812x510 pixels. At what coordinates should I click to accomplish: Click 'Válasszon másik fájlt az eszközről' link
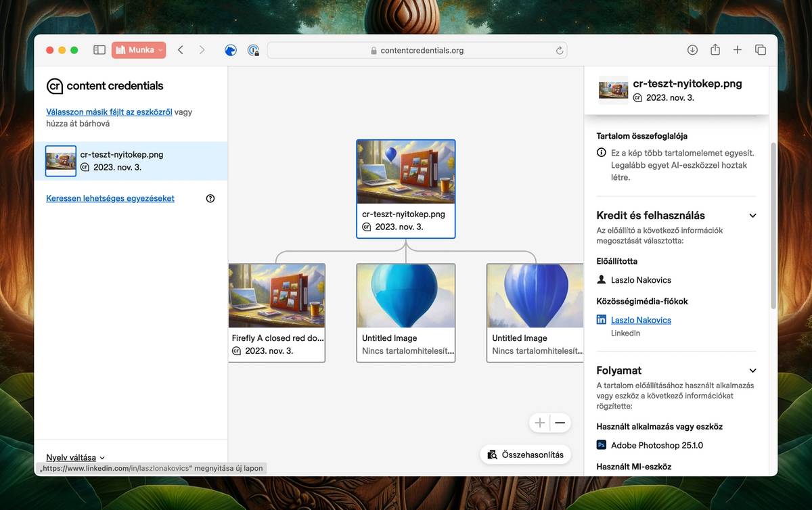tap(109, 112)
